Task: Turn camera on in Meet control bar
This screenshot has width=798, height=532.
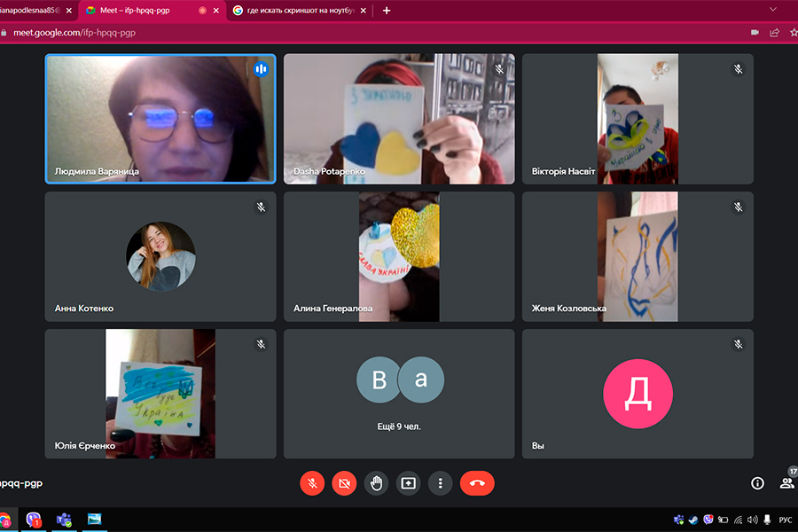Action: tap(344, 483)
